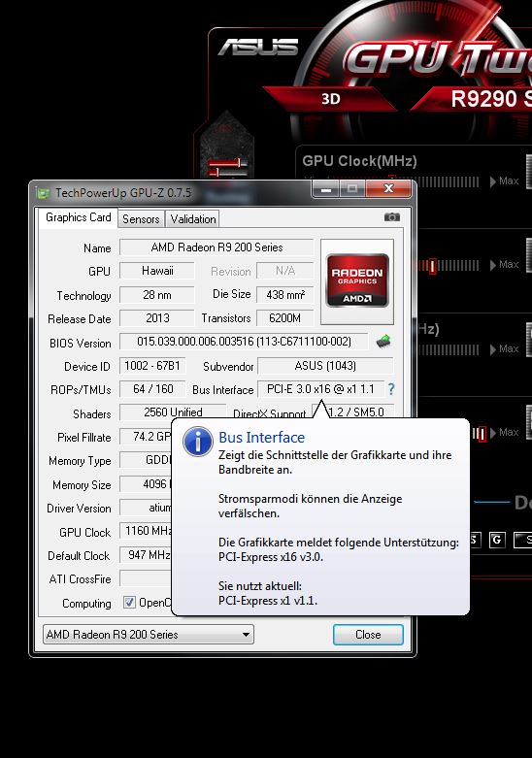Click the GPU-Z title bar app icon
This screenshot has width=532, height=758.
(x=43, y=193)
